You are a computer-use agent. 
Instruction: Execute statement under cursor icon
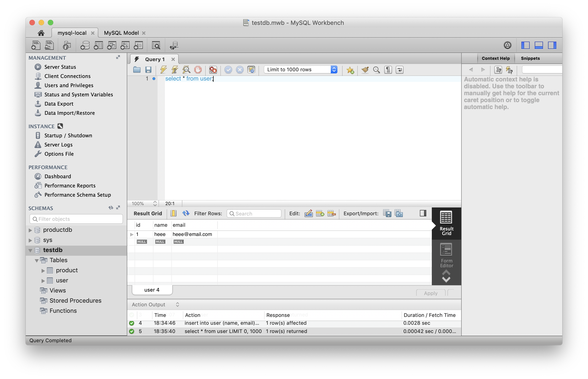(175, 70)
